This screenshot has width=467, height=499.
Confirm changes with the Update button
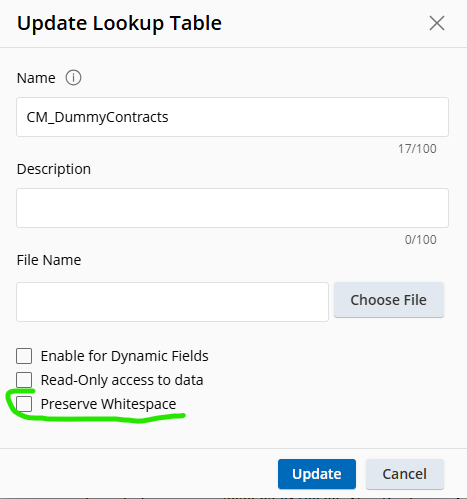[317, 474]
